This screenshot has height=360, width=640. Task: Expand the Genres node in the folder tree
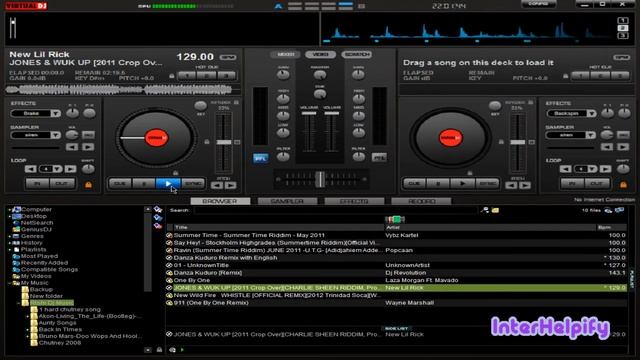click(10, 236)
